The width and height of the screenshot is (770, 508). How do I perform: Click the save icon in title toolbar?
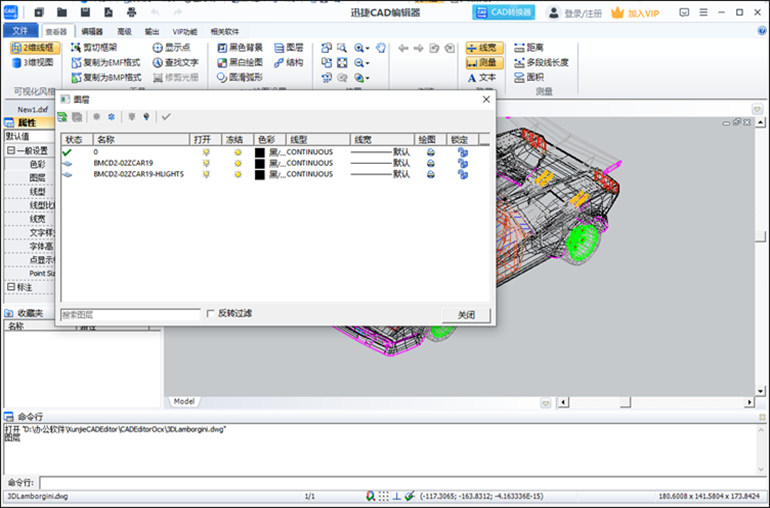point(85,12)
